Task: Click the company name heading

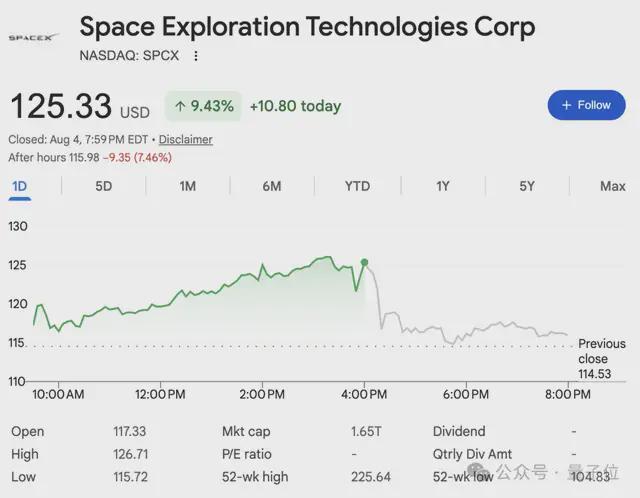Action: click(307, 27)
